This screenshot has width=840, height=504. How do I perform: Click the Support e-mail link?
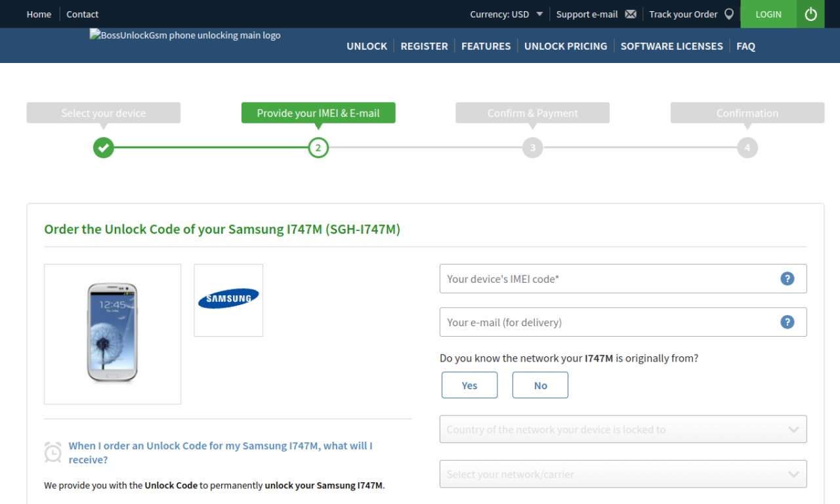click(587, 14)
